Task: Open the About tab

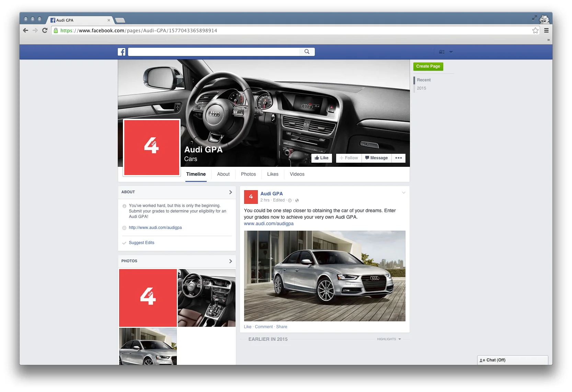Action: 223,174
